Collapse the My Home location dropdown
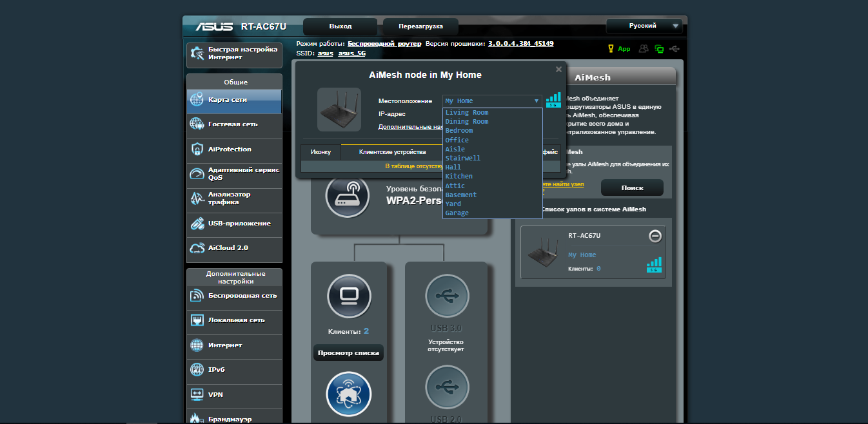 [x=492, y=101]
